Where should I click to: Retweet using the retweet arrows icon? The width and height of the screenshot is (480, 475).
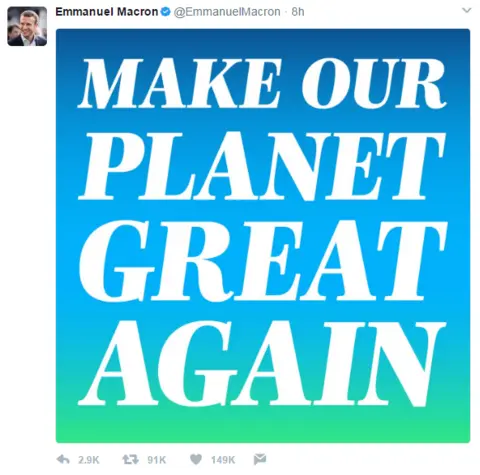[130, 460]
